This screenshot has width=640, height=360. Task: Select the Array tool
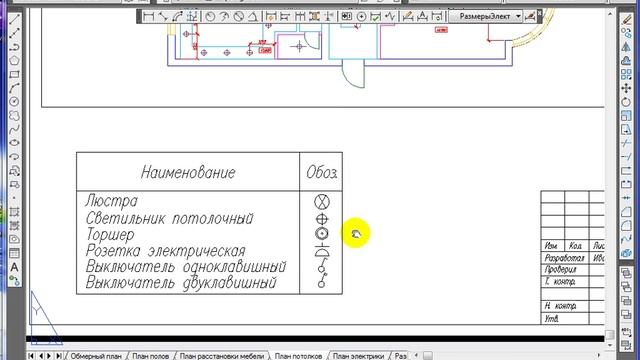tap(626, 74)
